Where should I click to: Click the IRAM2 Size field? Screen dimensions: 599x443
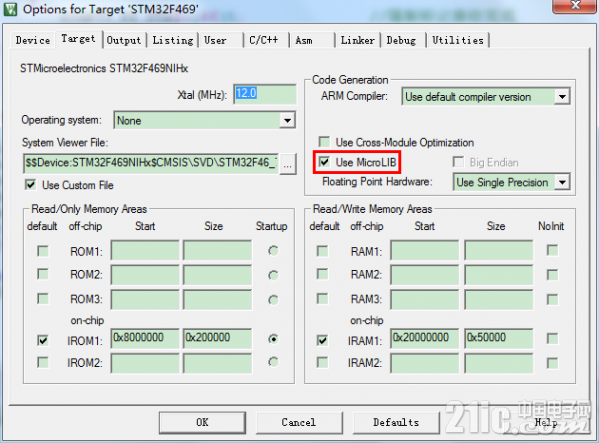click(499, 363)
